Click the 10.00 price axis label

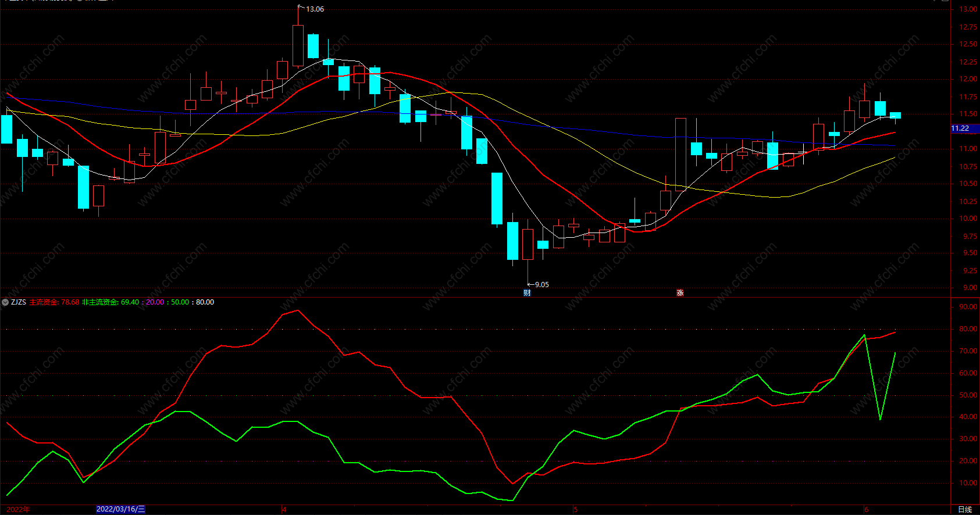tap(968, 219)
